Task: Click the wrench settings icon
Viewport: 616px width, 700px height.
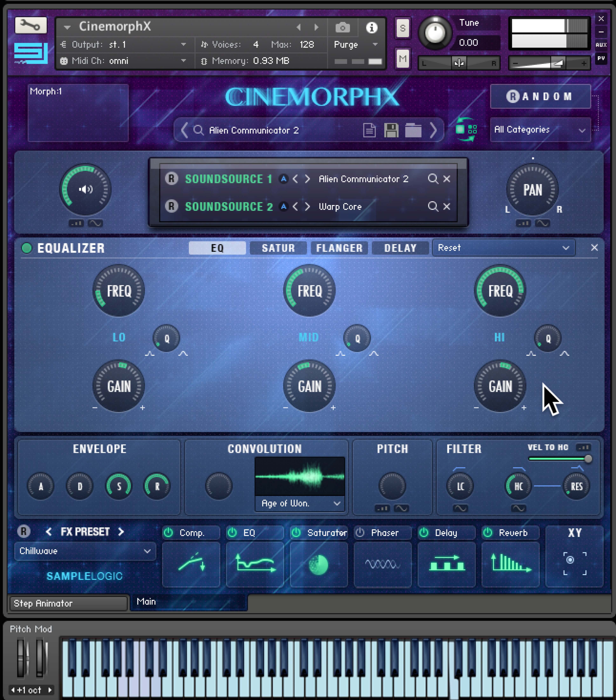Action: (31, 25)
